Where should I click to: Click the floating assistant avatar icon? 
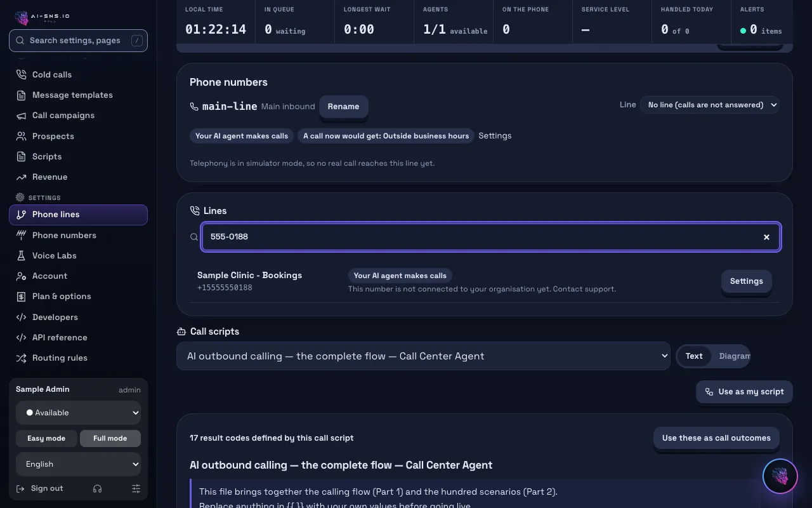pyautogui.click(x=780, y=476)
